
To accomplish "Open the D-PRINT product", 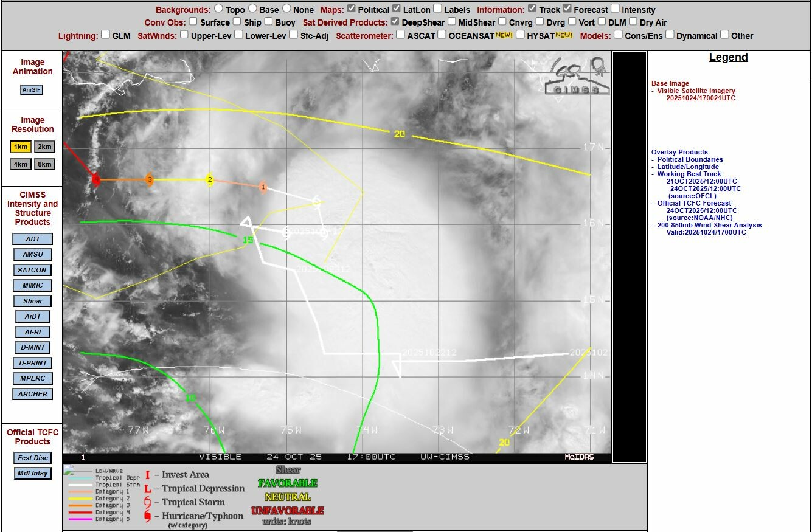I will 33,363.
